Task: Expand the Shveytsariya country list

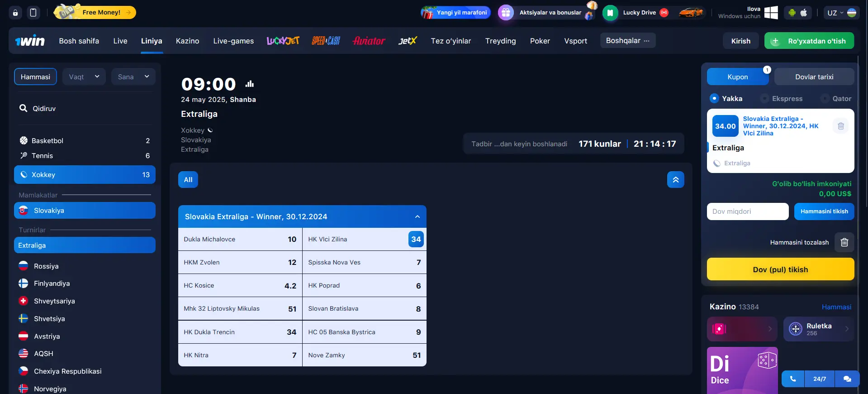Action: [x=85, y=301]
